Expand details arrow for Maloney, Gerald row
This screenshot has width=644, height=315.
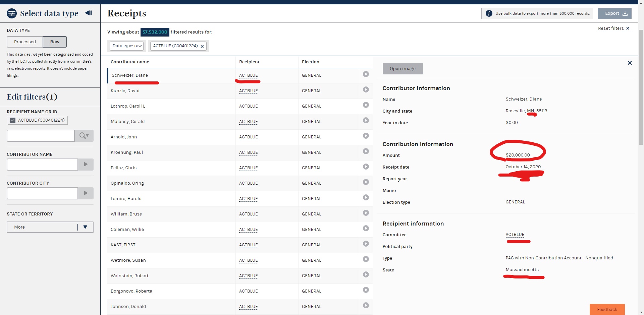(366, 120)
